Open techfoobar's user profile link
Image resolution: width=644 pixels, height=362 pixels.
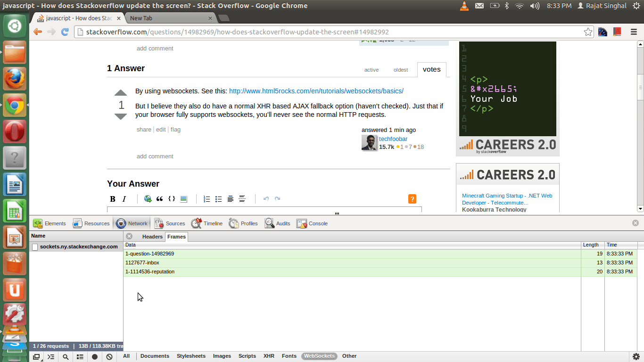click(393, 139)
